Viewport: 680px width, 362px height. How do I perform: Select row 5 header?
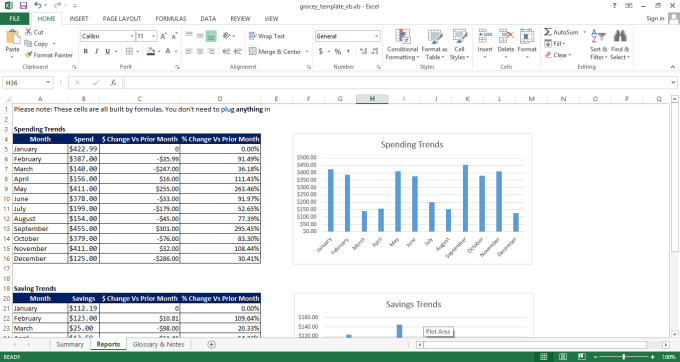(6, 149)
